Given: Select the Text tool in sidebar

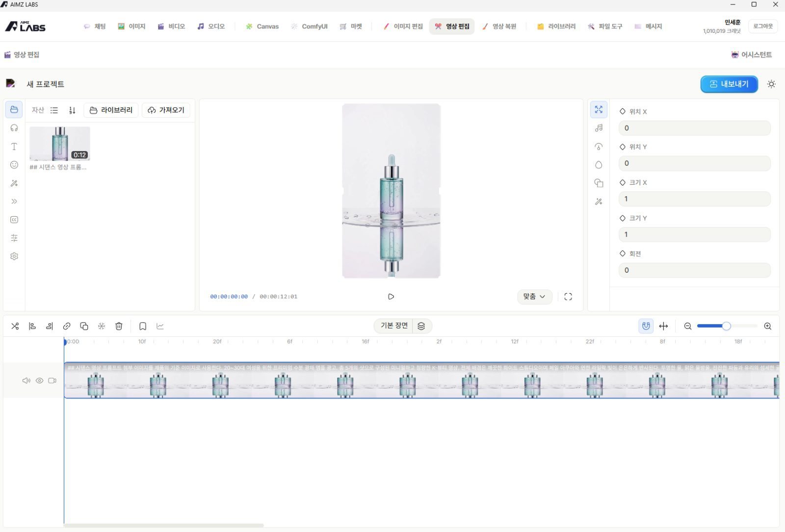Looking at the screenshot, I should pos(14,146).
